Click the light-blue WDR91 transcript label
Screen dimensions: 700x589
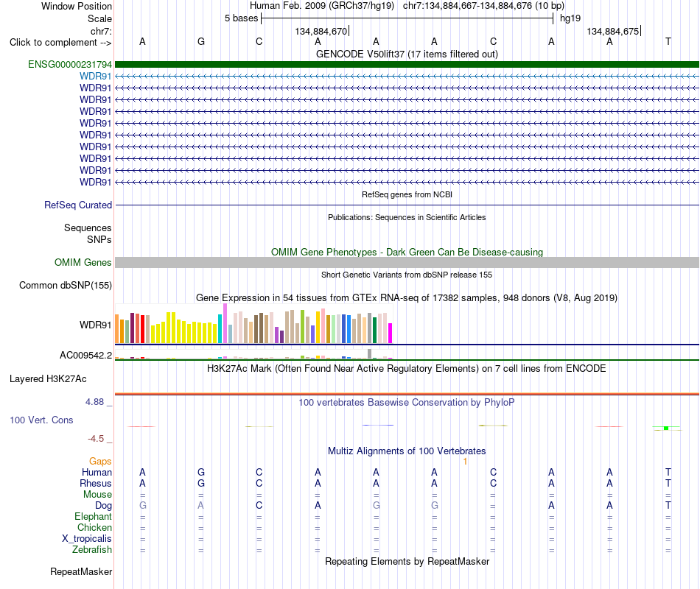[x=96, y=77]
